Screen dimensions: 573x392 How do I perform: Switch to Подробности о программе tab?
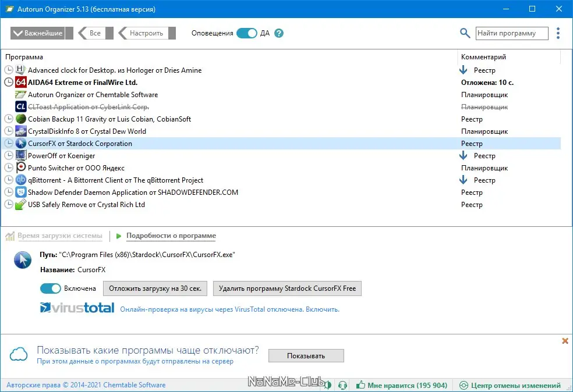point(171,236)
